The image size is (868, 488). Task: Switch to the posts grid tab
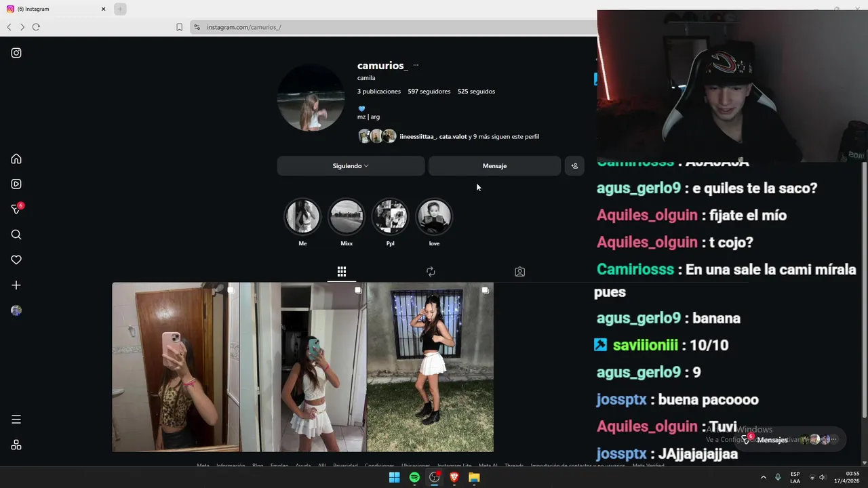(x=342, y=272)
